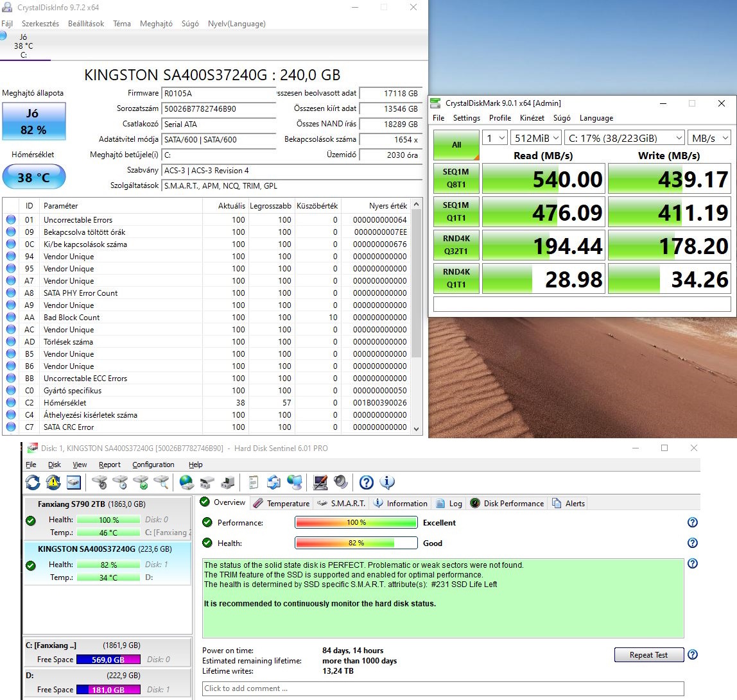Click the blue info icon in toolbar
Image resolution: width=737 pixels, height=700 pixels.
(387, 482)
